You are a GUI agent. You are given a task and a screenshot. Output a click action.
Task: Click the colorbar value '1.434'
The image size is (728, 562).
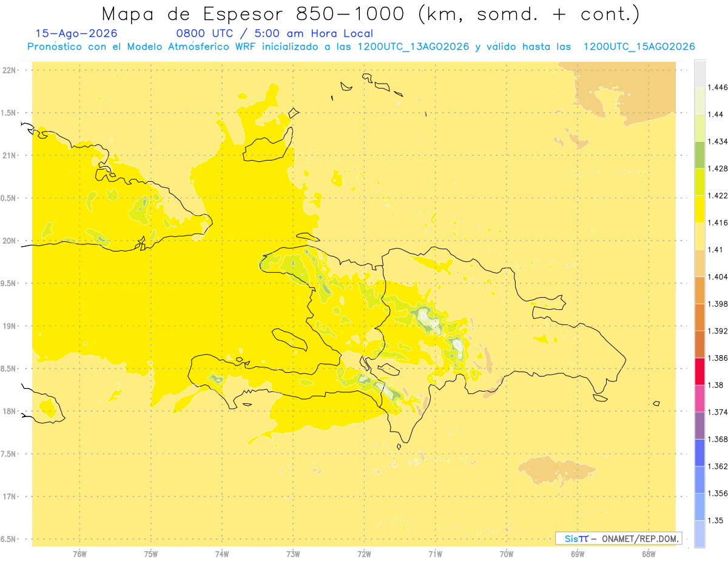(718, 141)
